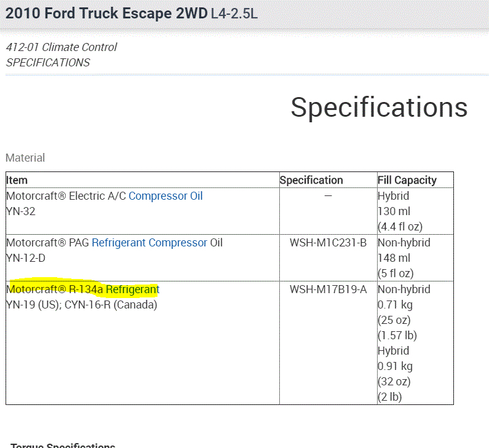This screenshot has width=489, height=448.
Task: Select the 412-01 Climate Control section text
Action: (x=62, y=47)
